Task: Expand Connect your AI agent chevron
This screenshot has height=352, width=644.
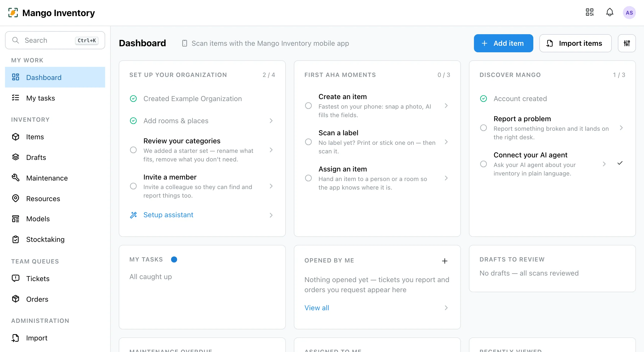Action: coord(604,164)
